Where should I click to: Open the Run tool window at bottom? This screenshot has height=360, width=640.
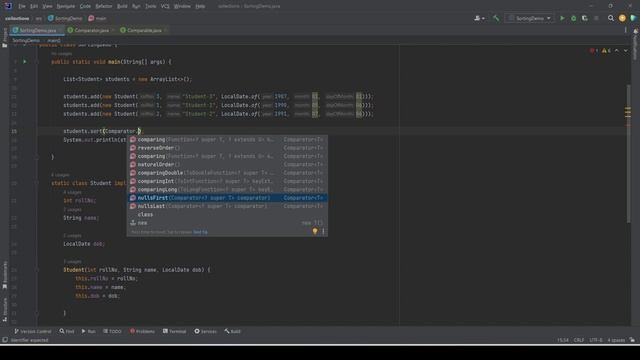click(88, 331)
